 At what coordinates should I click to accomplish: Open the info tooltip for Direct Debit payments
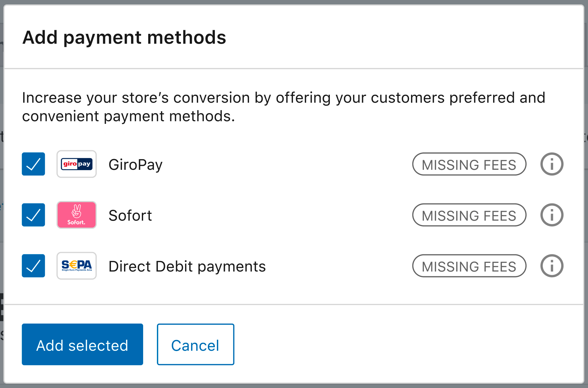tap(551, 265)
